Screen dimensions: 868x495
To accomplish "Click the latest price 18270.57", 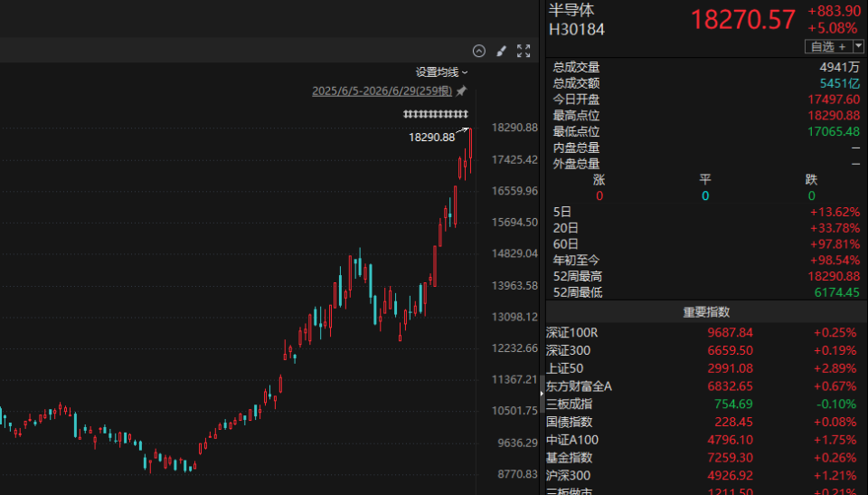I will (x=743, y=19).
